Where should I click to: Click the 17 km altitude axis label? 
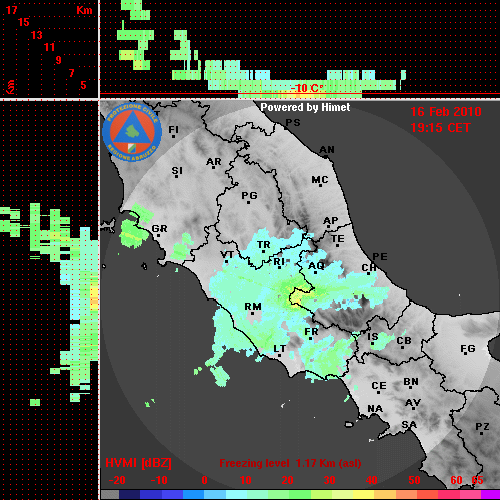click(11, 10)
